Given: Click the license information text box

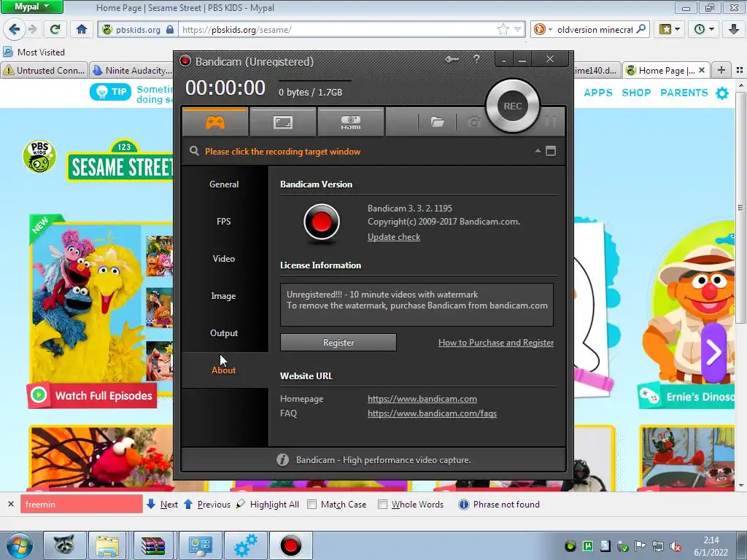Looking at the screenshot, I should (x=417, y=305).
